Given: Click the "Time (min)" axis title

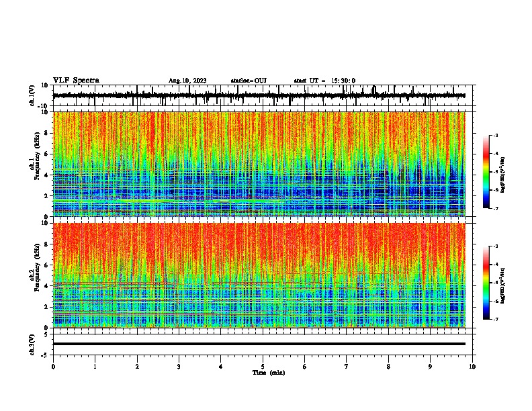Looking at the screenshot, I should [x=269, y=373].
